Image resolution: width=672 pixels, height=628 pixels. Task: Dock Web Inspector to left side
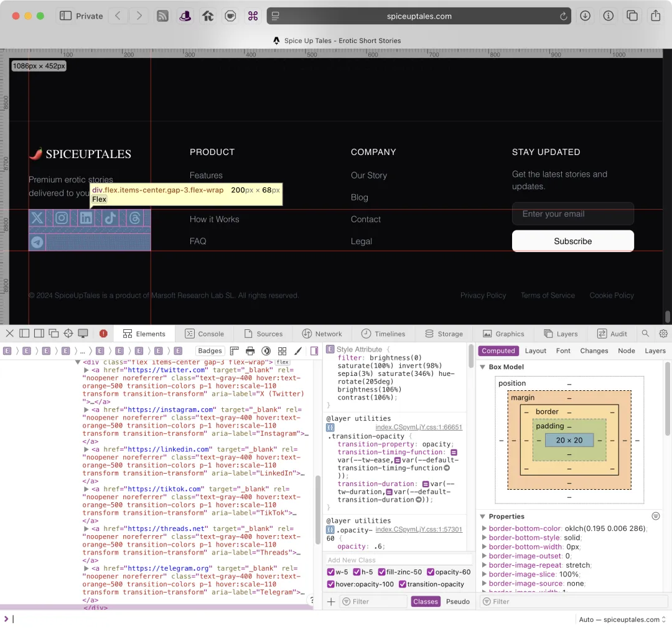click(24, 333)
